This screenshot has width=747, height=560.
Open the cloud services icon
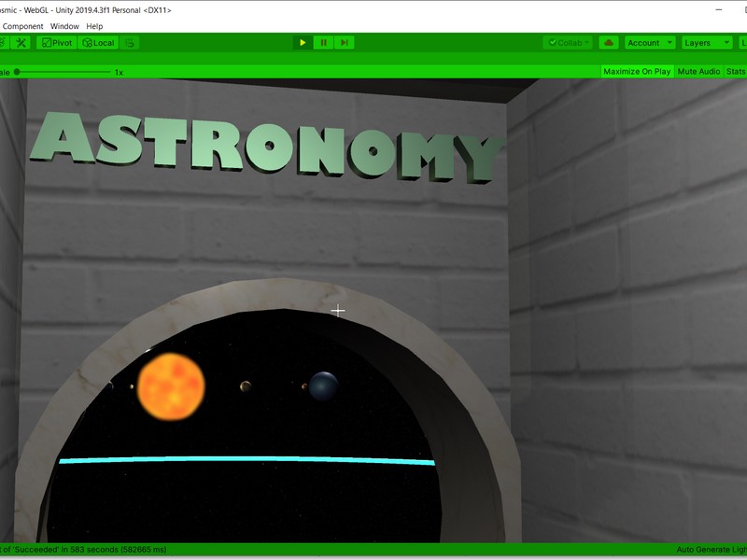[609, 43]
